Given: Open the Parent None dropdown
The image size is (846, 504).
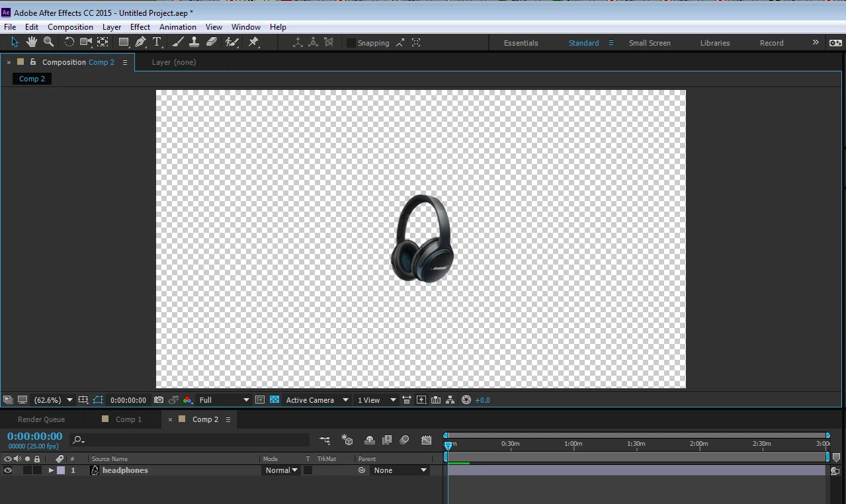Looking at the screenshot, I should (x=400, y=470).
